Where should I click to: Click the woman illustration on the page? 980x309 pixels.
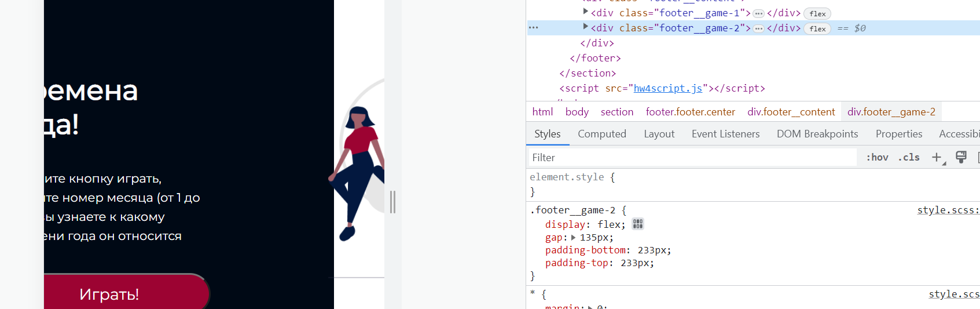pos(357,173)
